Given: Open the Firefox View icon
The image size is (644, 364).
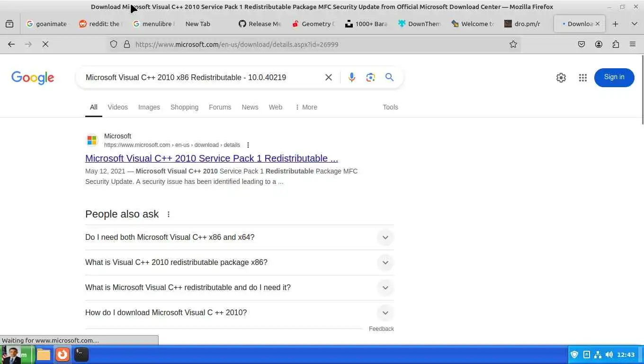Looking at the screenshot, I should 9,24.
